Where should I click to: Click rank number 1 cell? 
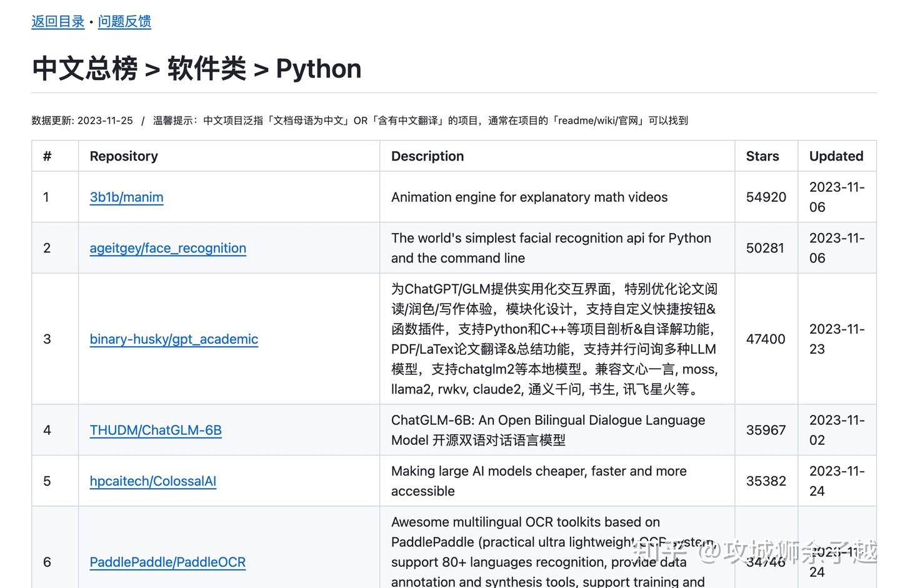(x=55, y=197)
